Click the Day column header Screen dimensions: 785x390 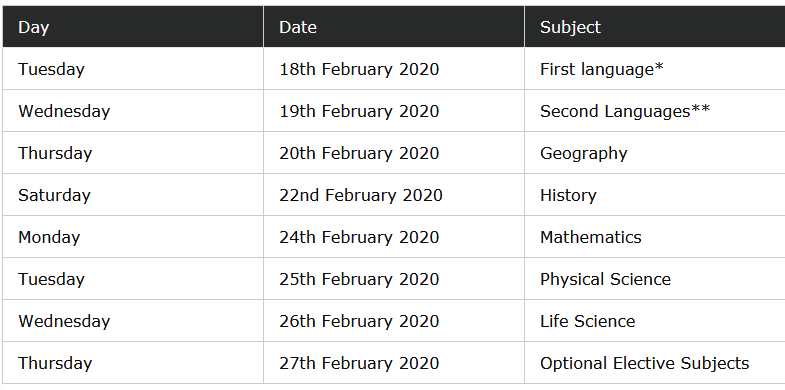click(133, 27)
